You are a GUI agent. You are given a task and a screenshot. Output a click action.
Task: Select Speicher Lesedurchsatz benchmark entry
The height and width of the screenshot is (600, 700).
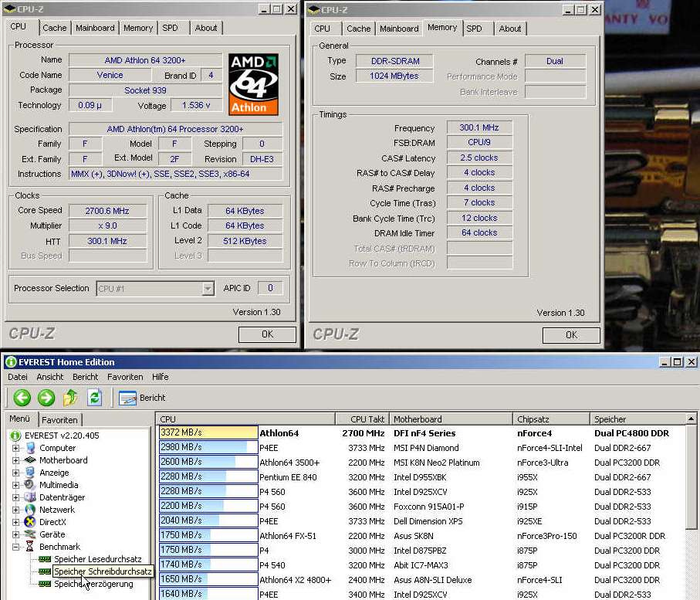(98, 559)
